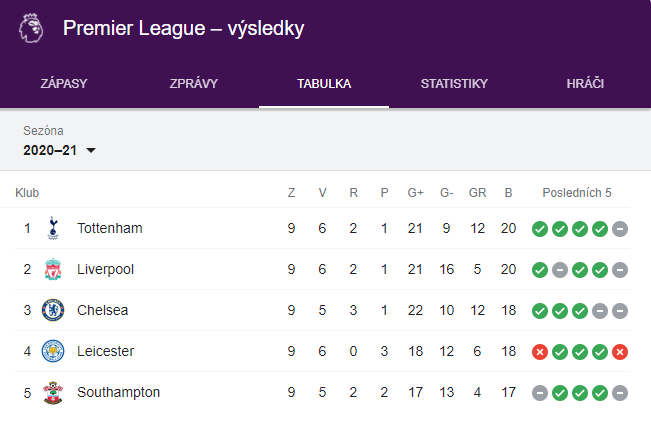Click the Premier League lion logo
651x424 pixels.
[31, 28]
